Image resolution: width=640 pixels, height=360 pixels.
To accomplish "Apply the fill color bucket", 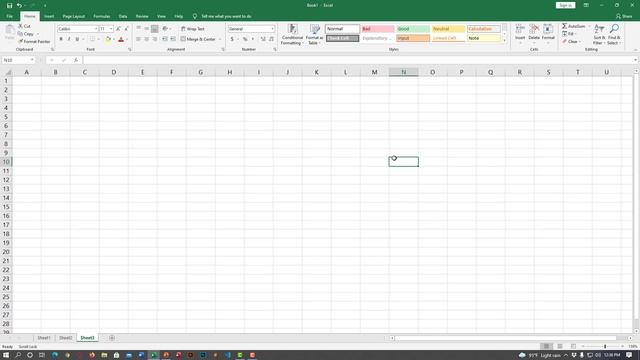I will click(108, 39).
